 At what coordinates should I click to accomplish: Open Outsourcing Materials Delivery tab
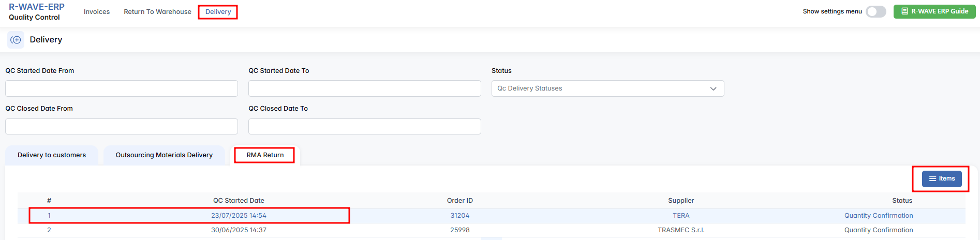[164, 155]
